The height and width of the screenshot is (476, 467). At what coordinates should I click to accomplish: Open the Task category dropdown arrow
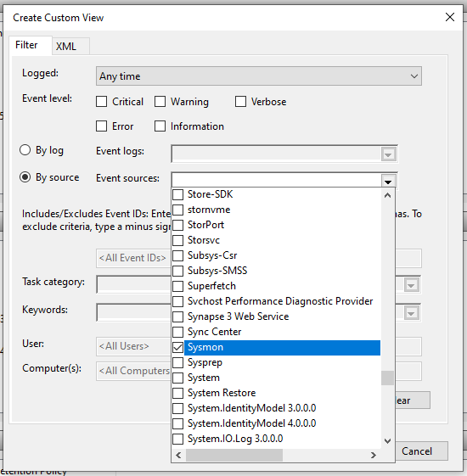(x=411, y=285)
